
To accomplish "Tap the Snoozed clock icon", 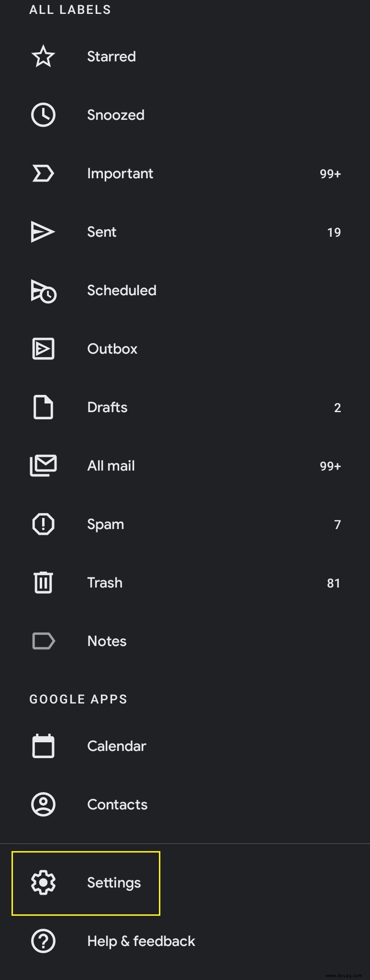I will [x=43, y=115].
